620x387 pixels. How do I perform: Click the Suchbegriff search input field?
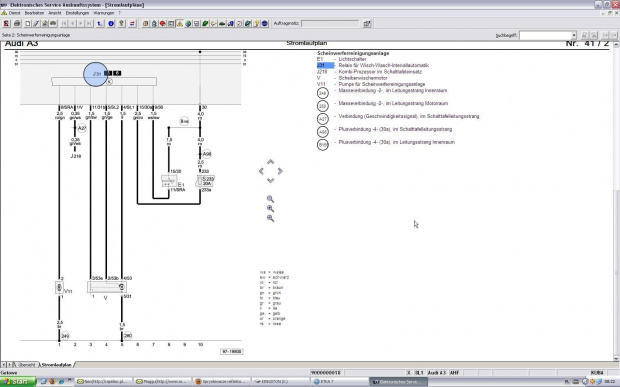[x=545, y=35]
